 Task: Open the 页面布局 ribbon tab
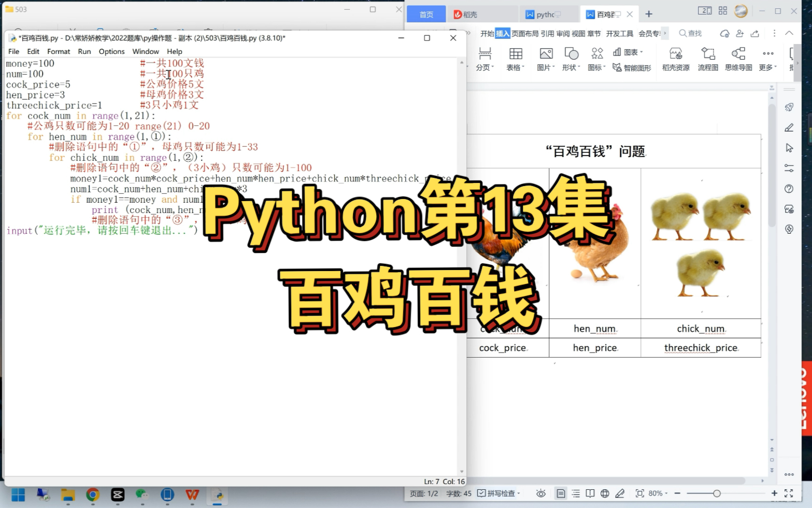point(525,34)
